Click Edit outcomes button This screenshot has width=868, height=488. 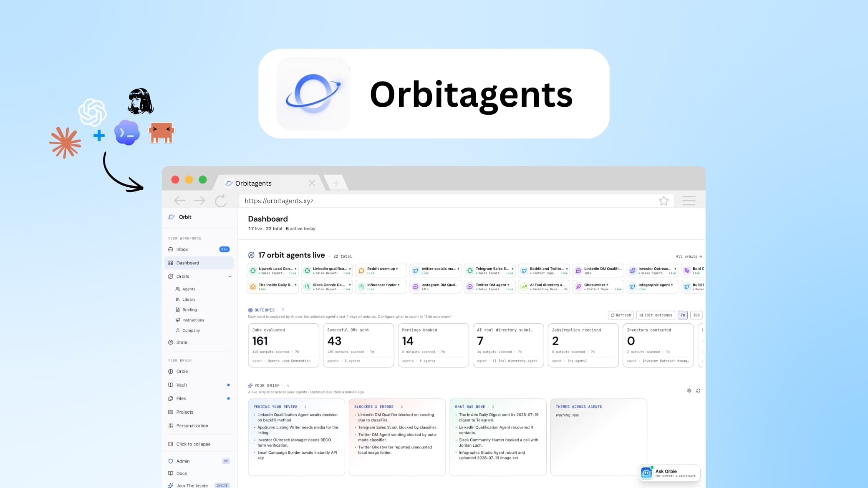point(656,315)
